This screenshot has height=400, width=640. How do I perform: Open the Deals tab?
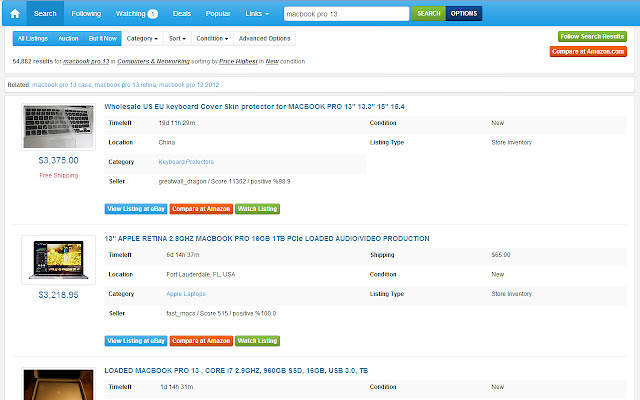click(182, 13)
